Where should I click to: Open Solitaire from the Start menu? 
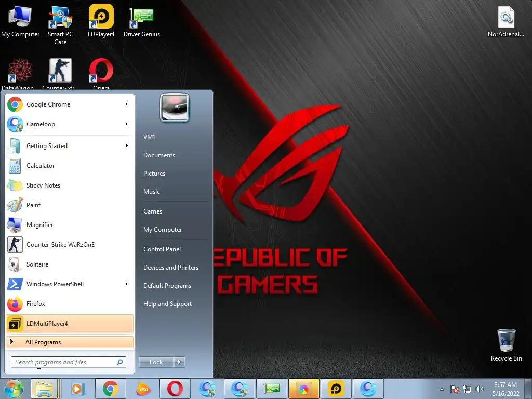pyautogui.click(x=70, y=264)
